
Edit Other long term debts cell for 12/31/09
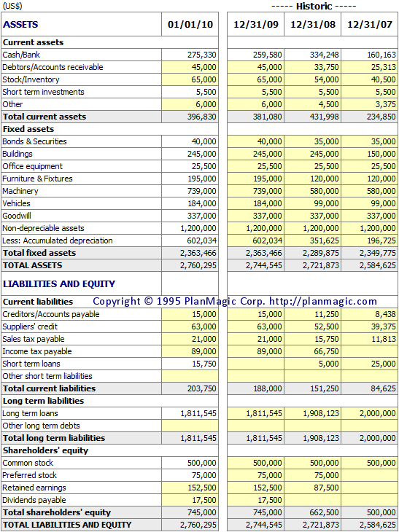pyautogui.click(x=256, y=426)
